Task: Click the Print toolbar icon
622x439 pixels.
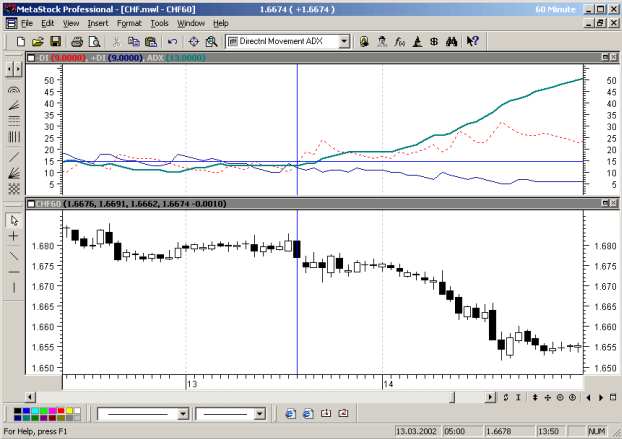Action: [x=77, y=41]
